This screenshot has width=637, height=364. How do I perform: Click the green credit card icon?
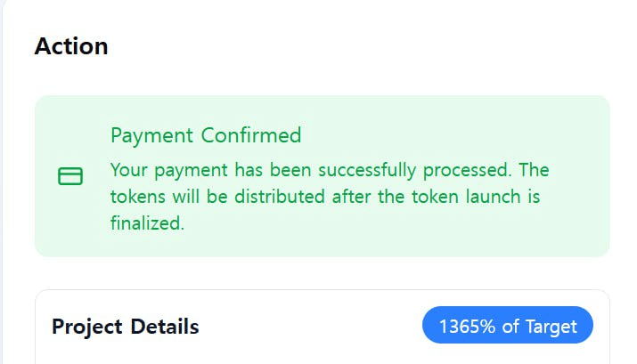[70, 176]
